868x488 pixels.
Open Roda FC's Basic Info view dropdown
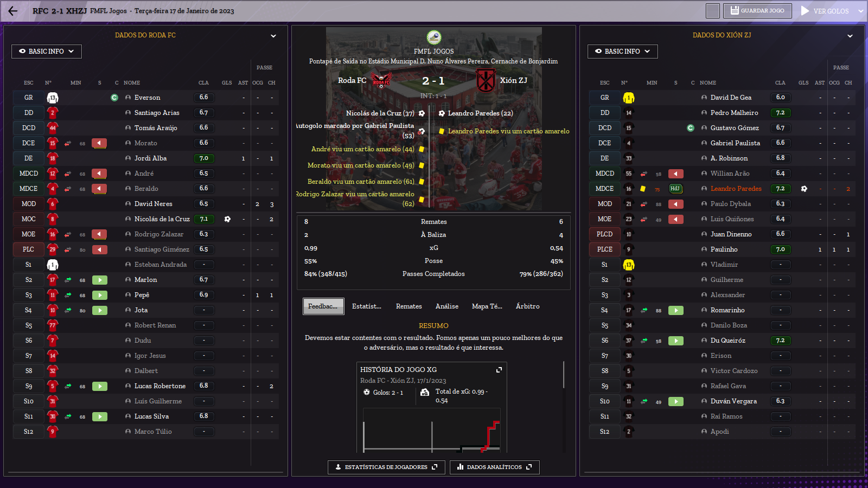pyautogui.click(x=47, y=52)
